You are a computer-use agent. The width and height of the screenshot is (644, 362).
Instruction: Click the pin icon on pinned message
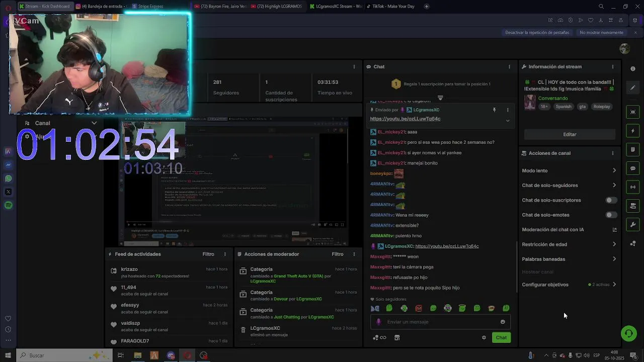pos(494,110)
